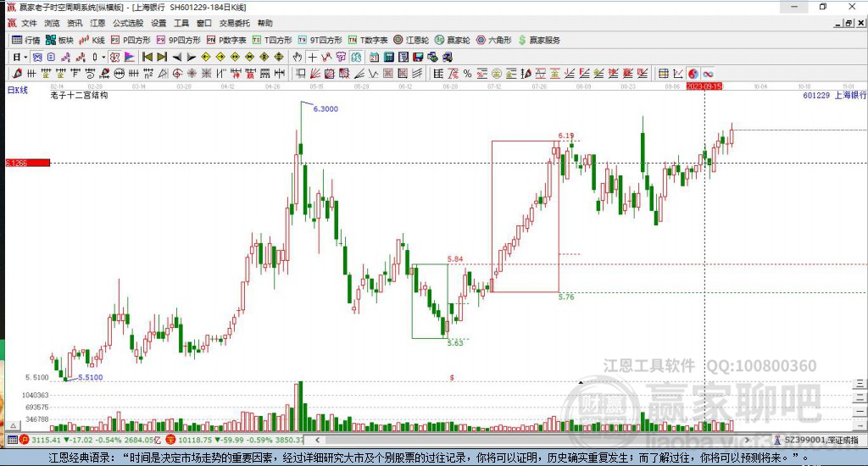Click the highlighted date 2023-09-15 marker
Viewport: 868px width, 466px height.
(704, 86)
